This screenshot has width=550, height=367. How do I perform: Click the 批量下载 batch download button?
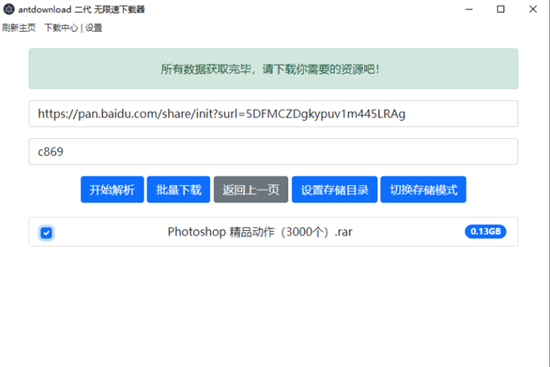point(179,189)
